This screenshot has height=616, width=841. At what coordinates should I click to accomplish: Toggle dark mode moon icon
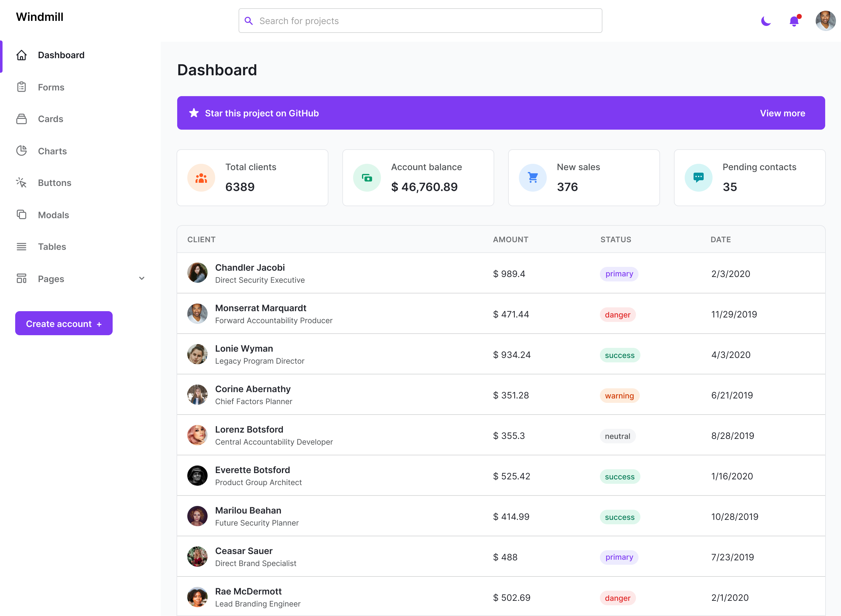click(x=765, y=21)
